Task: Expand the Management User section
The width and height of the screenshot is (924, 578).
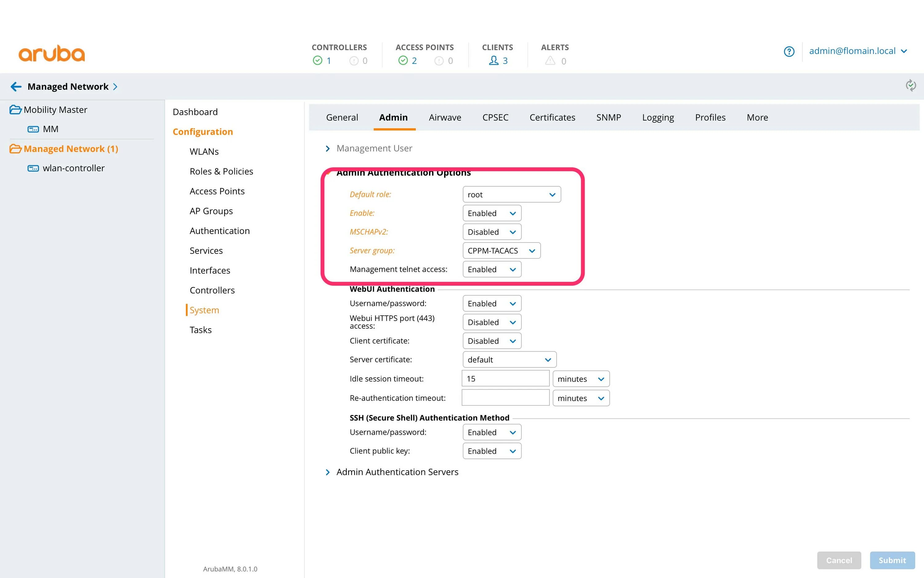Action: pos(328,149)
